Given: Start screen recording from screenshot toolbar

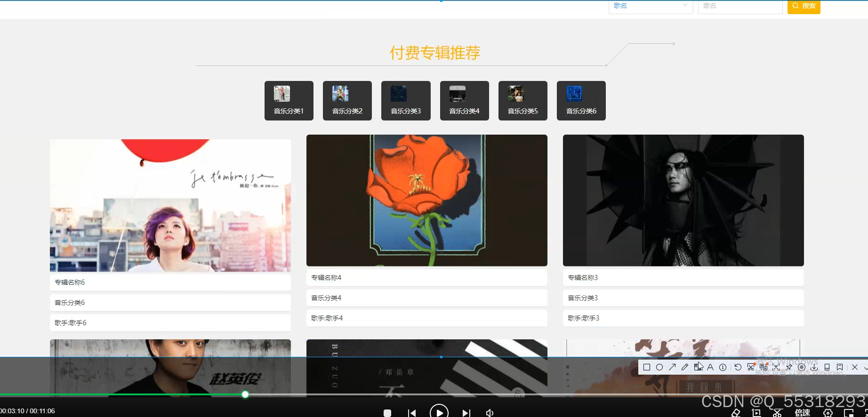Looking at the screenshot, I should [x=802, y=367].
